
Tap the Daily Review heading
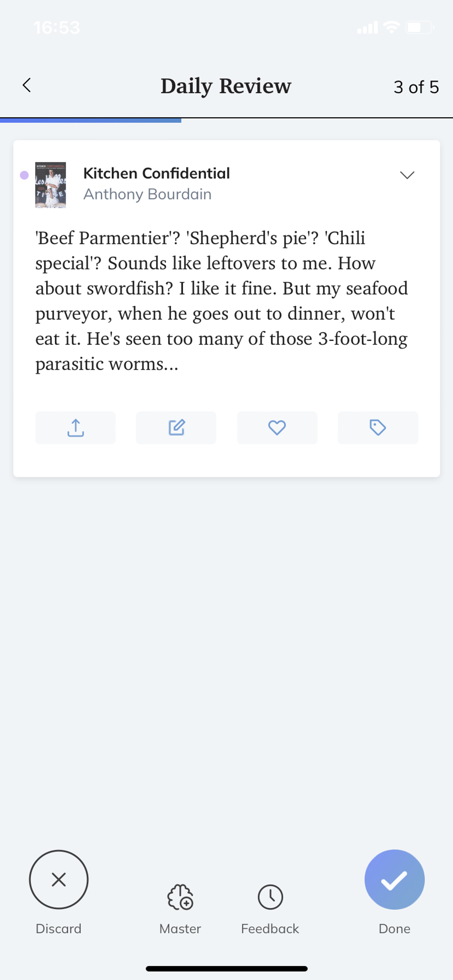point(226,86)
